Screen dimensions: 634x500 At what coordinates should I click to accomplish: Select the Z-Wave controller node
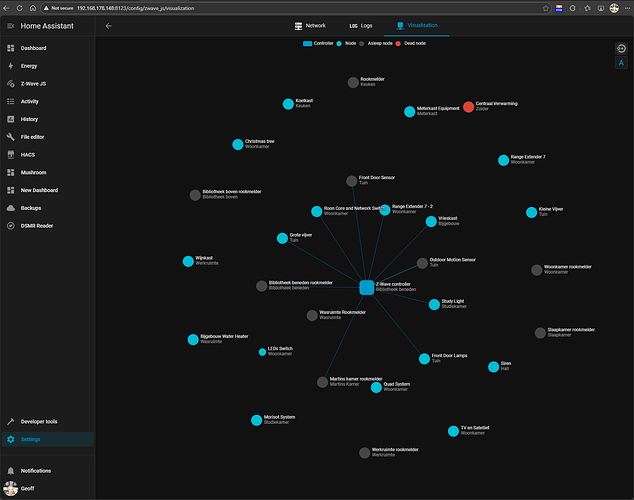(367, 287)
